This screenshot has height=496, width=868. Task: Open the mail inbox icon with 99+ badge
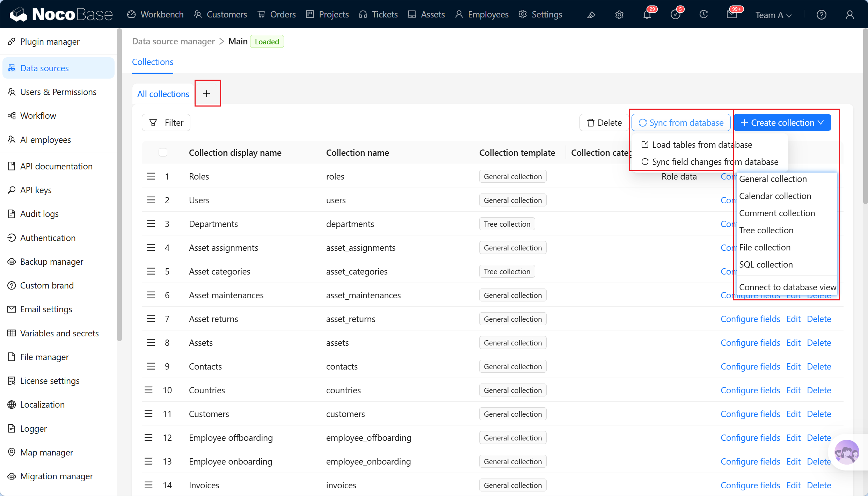point(731,15)
